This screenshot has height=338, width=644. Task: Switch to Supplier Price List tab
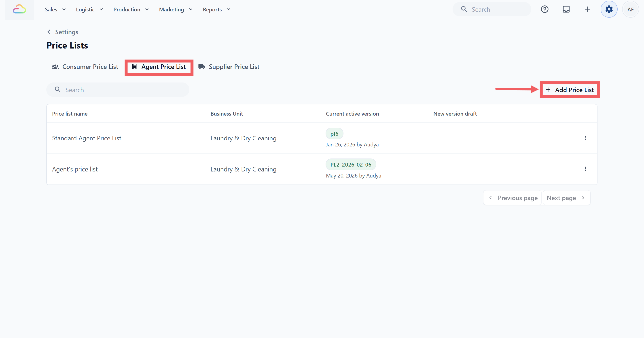tap(229, 67)
